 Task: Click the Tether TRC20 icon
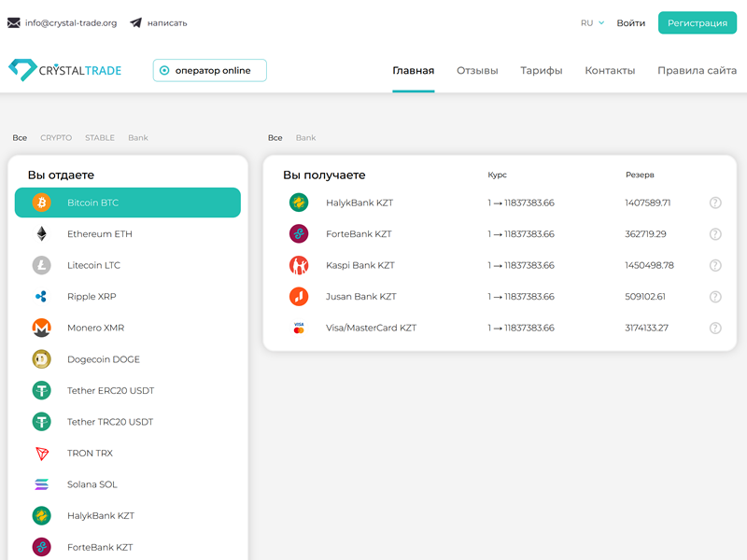point(41,422)
